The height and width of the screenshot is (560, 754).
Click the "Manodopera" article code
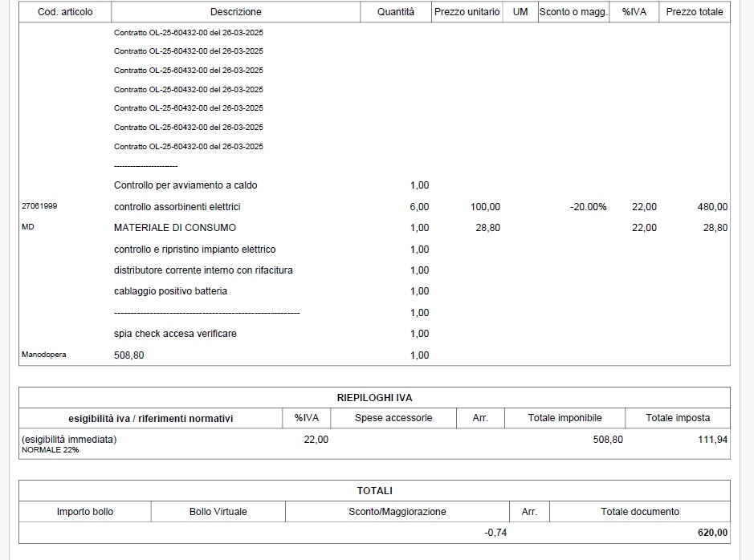coord(43,355)
